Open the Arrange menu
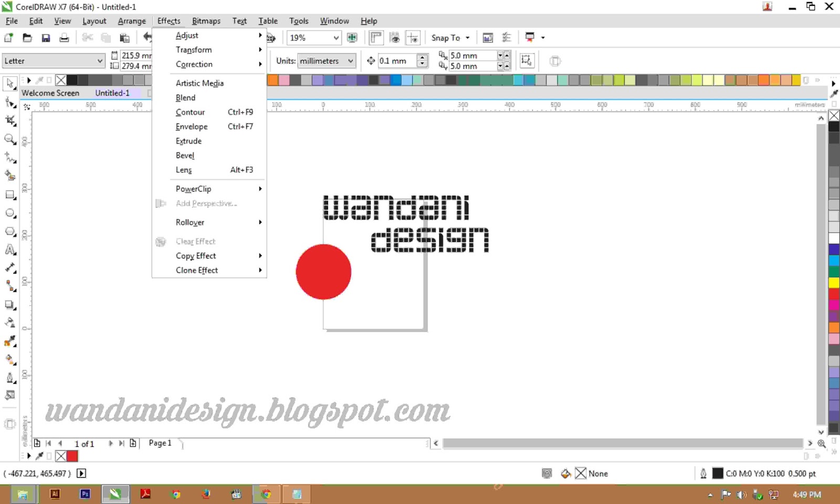 132,21
